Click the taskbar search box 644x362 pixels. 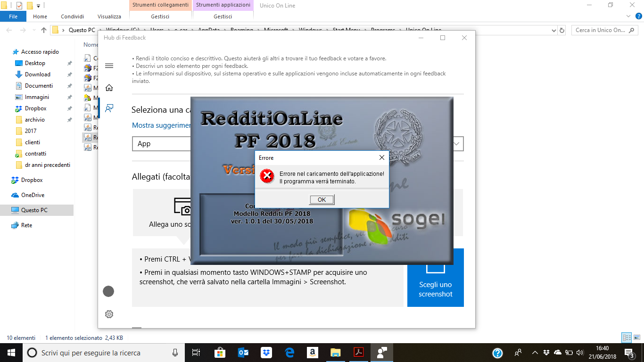click(104, 353)
